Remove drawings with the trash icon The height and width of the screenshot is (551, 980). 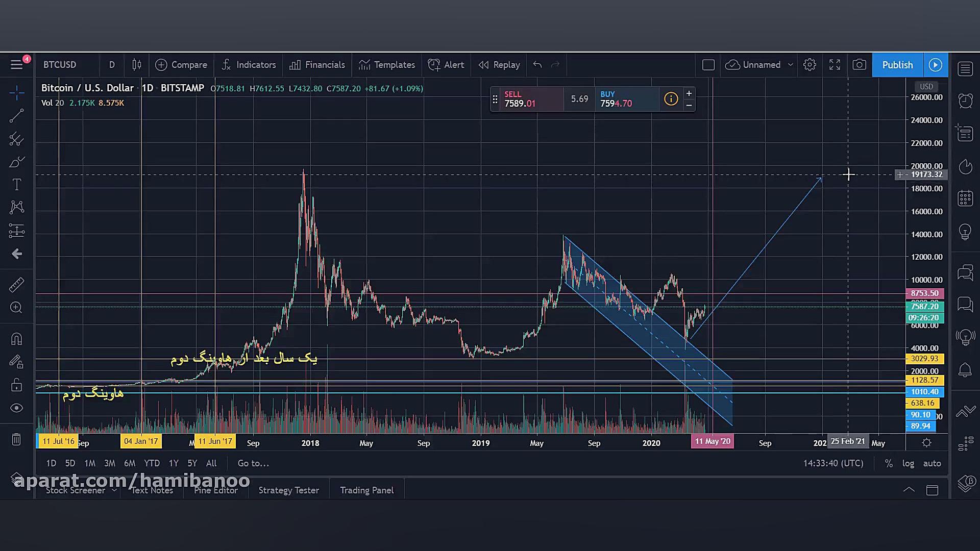16,439
